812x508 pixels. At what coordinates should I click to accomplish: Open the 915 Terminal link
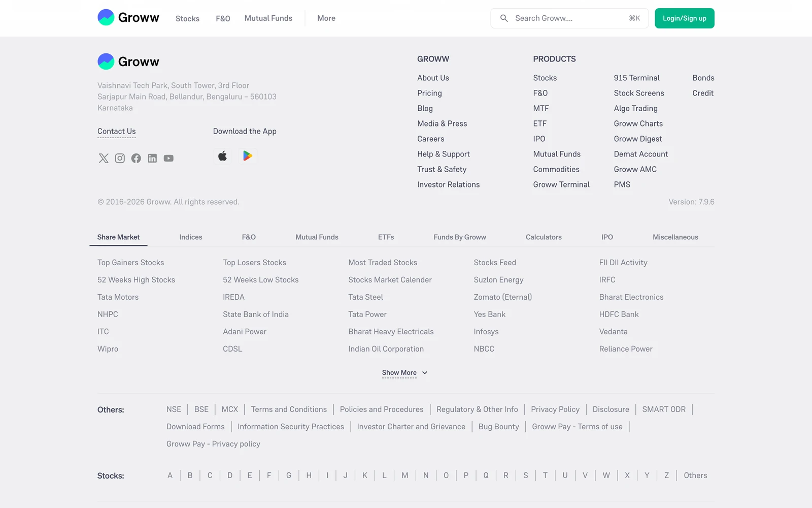(x=636, y=78)
